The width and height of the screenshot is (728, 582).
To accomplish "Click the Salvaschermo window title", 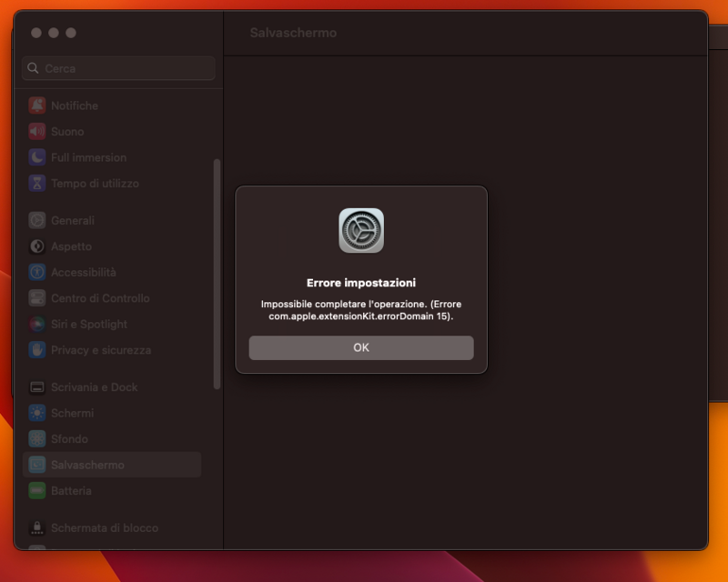I will (x=293, y=33).
